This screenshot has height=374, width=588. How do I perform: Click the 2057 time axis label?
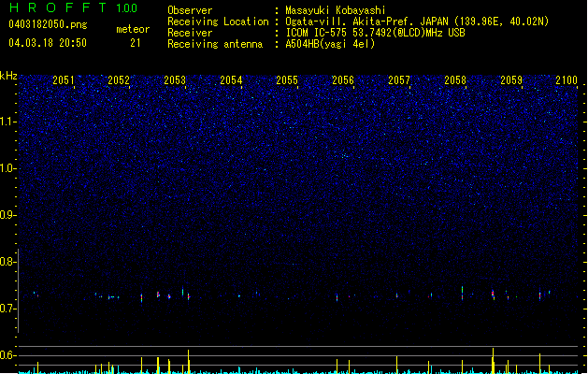tap(399, 80)
